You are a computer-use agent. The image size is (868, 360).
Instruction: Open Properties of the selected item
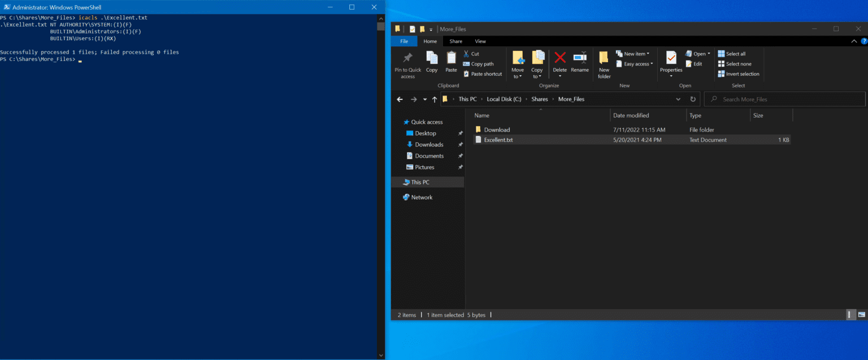pyautogui.click(x=671, y=59)
